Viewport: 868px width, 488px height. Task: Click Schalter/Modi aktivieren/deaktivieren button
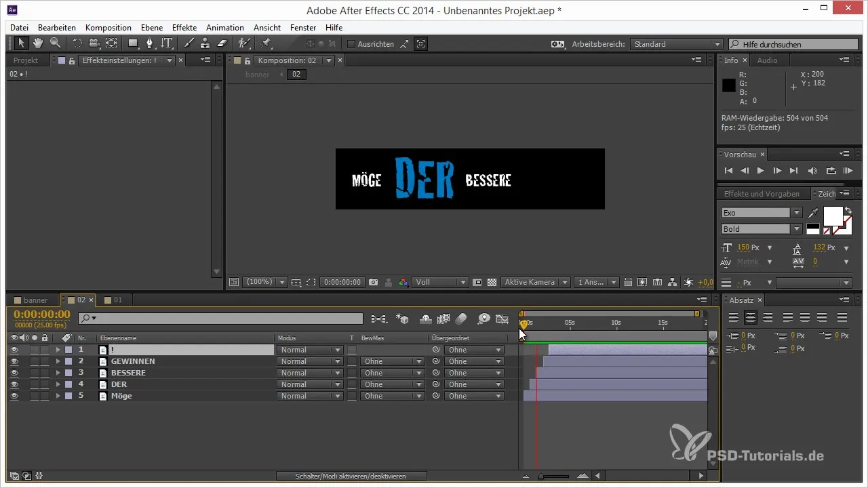click(x=351, y=476)
